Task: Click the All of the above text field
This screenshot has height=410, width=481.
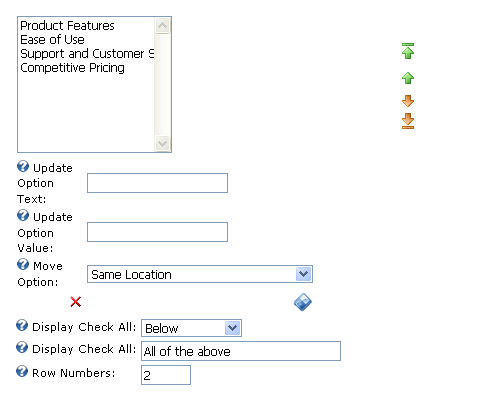Action: [241, 351]
